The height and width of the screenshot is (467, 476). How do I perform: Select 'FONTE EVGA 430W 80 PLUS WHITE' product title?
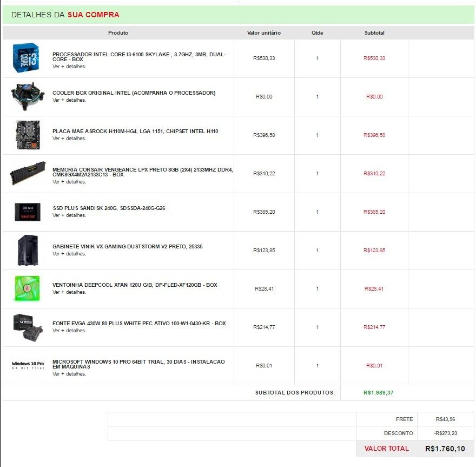[x=139, y=324]
